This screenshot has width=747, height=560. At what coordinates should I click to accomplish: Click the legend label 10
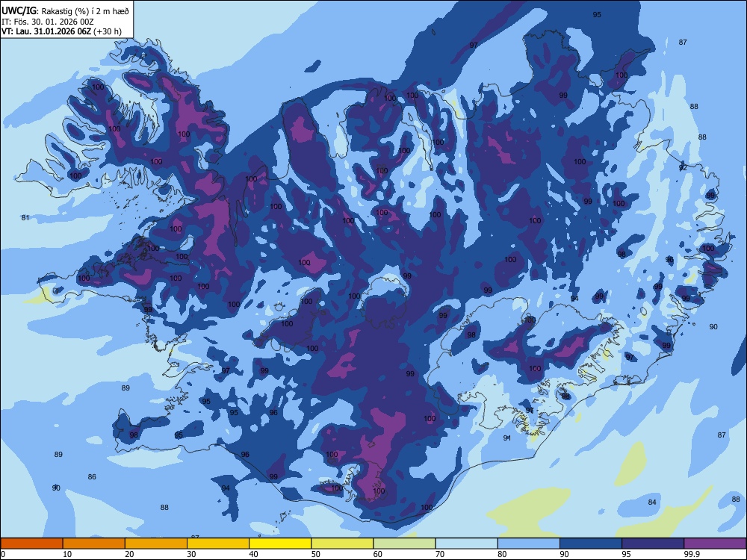pyautogui.click(x=67, y=554)
